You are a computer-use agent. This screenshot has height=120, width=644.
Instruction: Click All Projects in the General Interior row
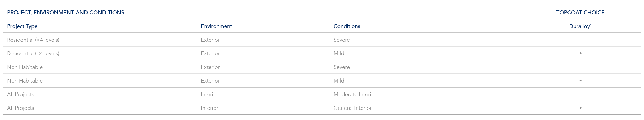(20, 108)
